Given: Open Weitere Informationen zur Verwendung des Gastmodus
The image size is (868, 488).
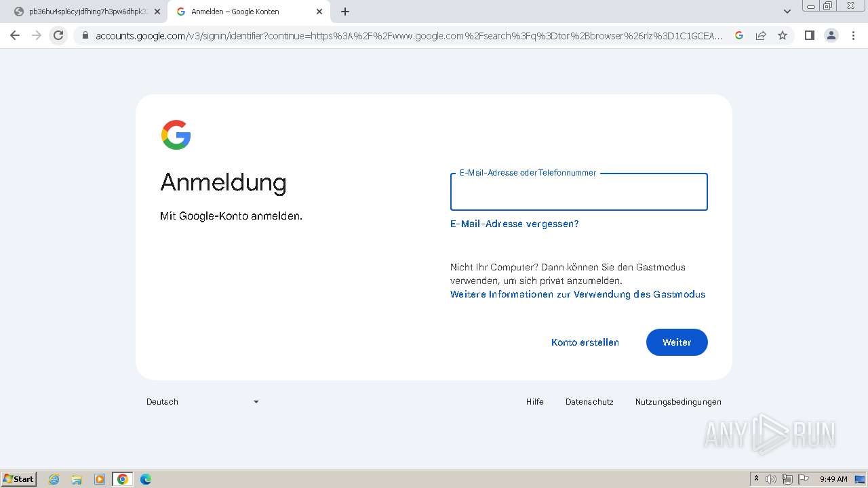Looking at the screenshot, I should pos(578,294).
